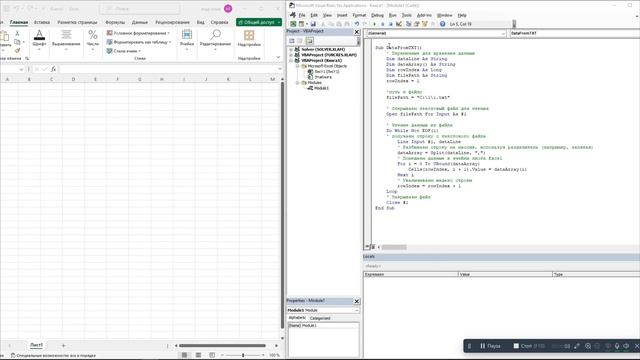The width and height of the screenshot is (640, 360).
Task: Click the Excel search box in title bar
Action: pos(140,9)
